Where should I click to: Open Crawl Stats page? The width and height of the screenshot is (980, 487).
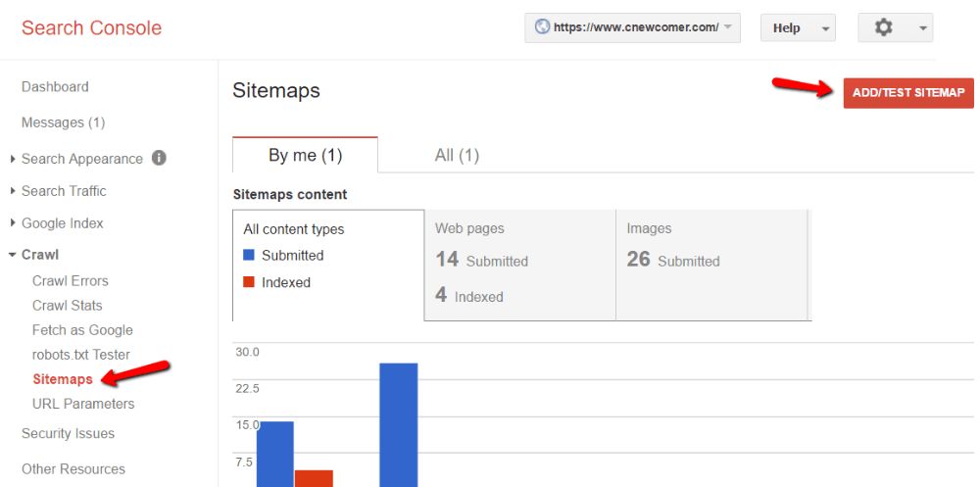67,306
